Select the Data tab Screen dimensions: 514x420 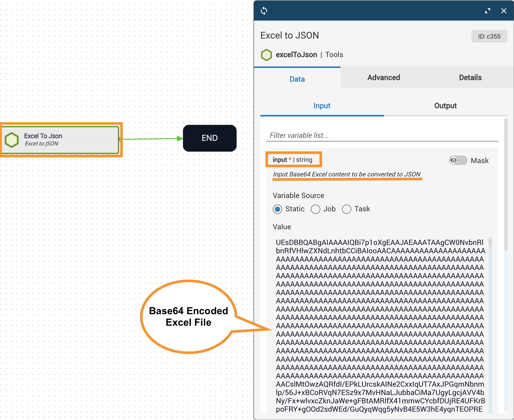click(297, 79)
